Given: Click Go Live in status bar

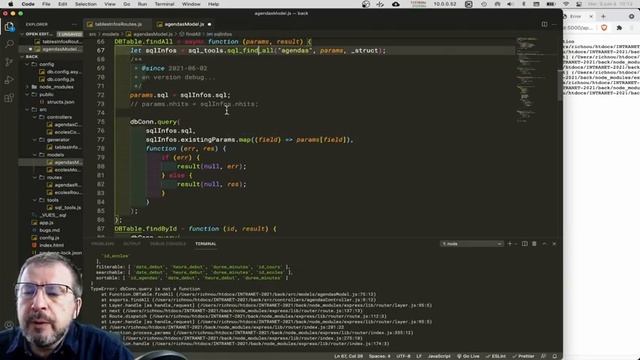Looking at the screenshot, I should click(468, 356).
